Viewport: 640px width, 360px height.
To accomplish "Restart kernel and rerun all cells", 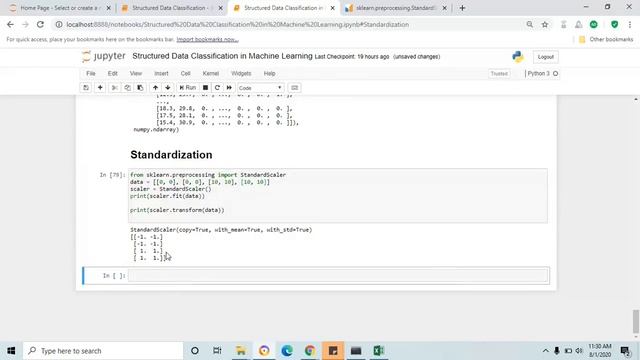I will tap(229, 88).
